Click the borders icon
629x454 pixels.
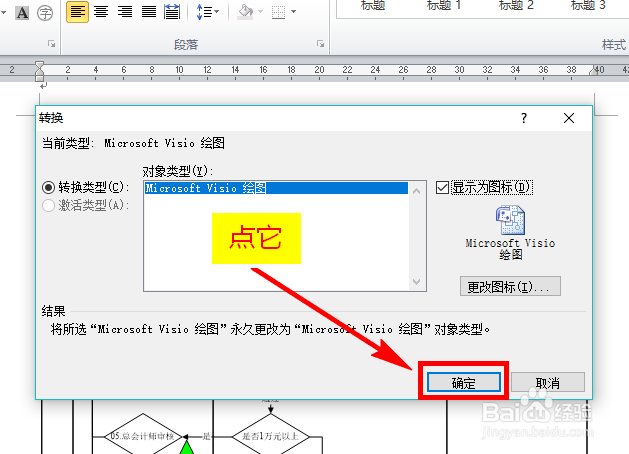pos(278,12)
